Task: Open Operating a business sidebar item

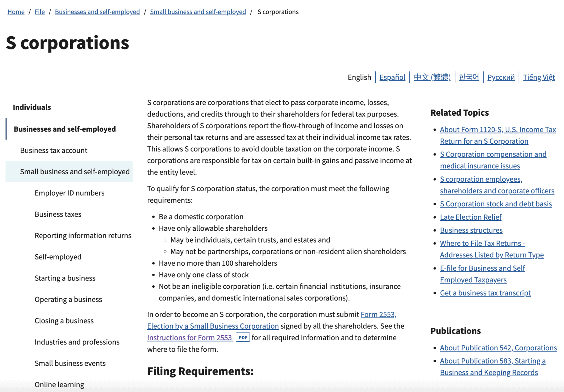Action: point(68,300)
